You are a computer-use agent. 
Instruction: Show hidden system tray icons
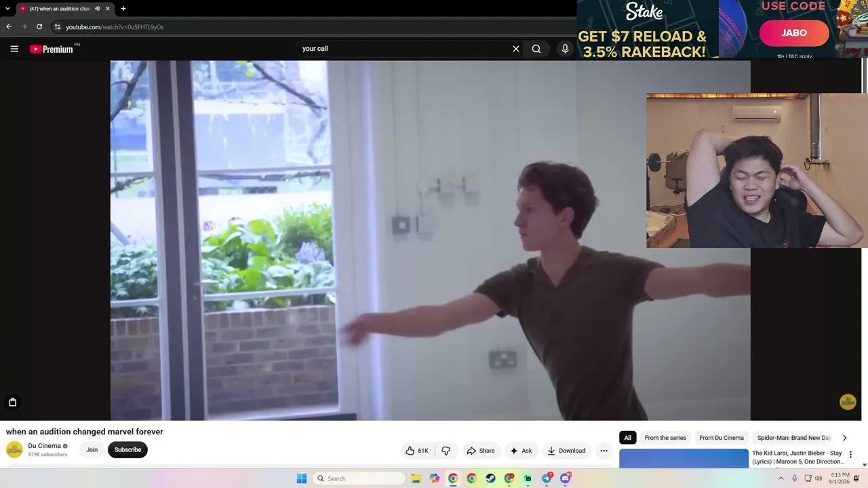pos(781,479)
